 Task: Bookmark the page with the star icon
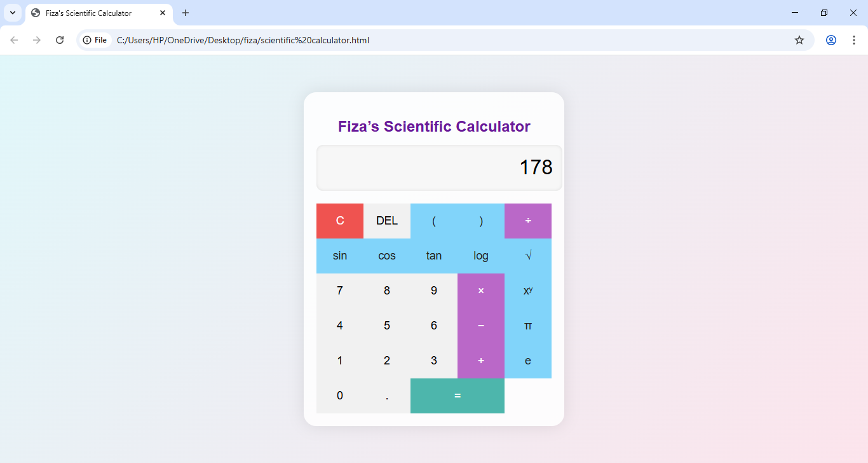[799, 39]
